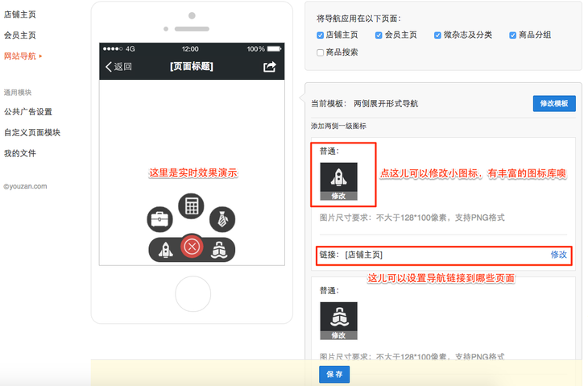This screenshot has width=588, height=386.
Task: Click the rocket icon in phone preview
Action: click(165, 249)
